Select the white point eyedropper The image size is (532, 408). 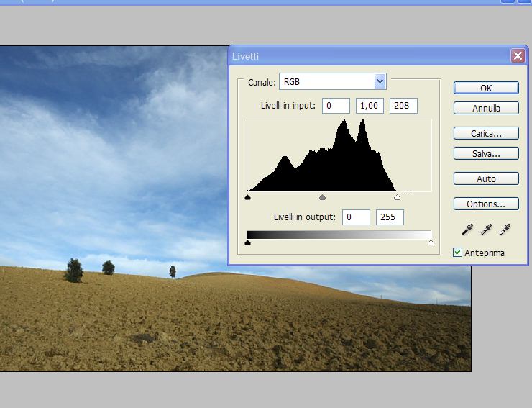coord(505,230)
